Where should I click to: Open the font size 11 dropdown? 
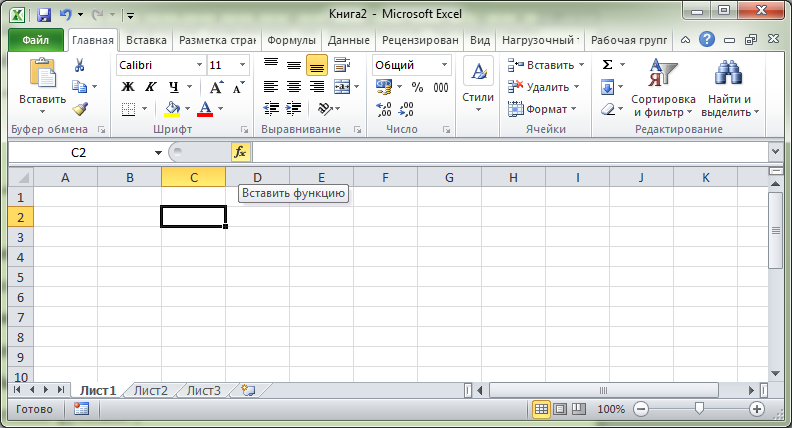click(x=242, y=65)
